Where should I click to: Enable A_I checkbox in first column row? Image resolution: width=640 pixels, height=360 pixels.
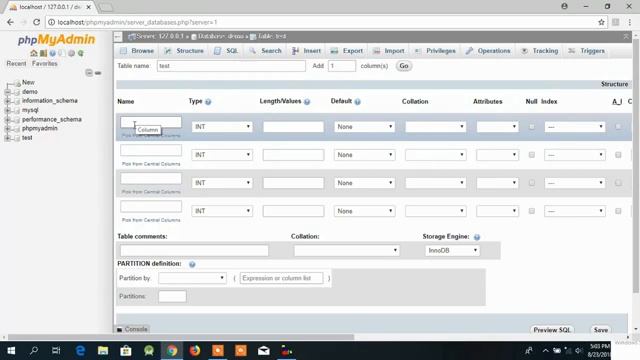618,127
